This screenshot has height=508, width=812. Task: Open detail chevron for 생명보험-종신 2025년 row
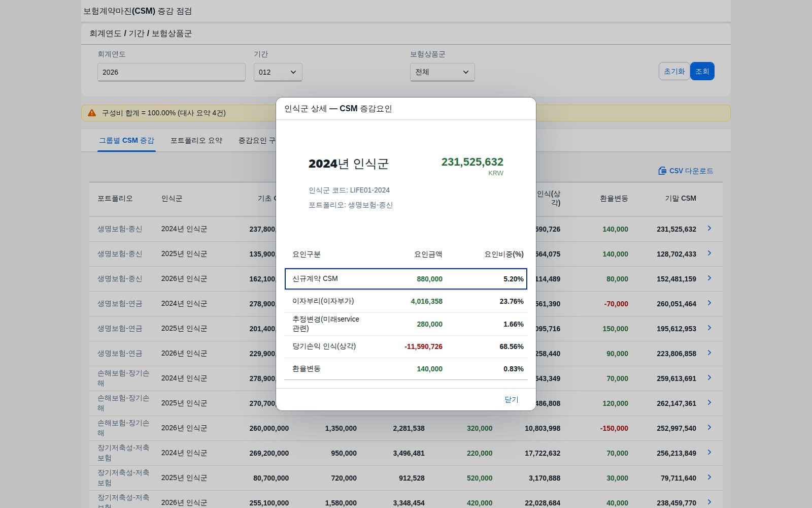pyautogui.click(x=709, y=253)
